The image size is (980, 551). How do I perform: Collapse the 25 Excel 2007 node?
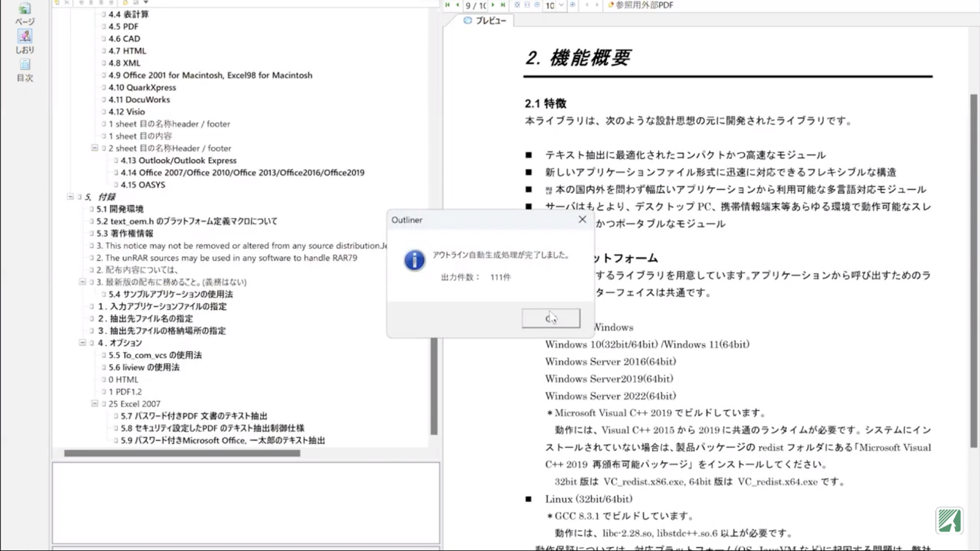95,404
